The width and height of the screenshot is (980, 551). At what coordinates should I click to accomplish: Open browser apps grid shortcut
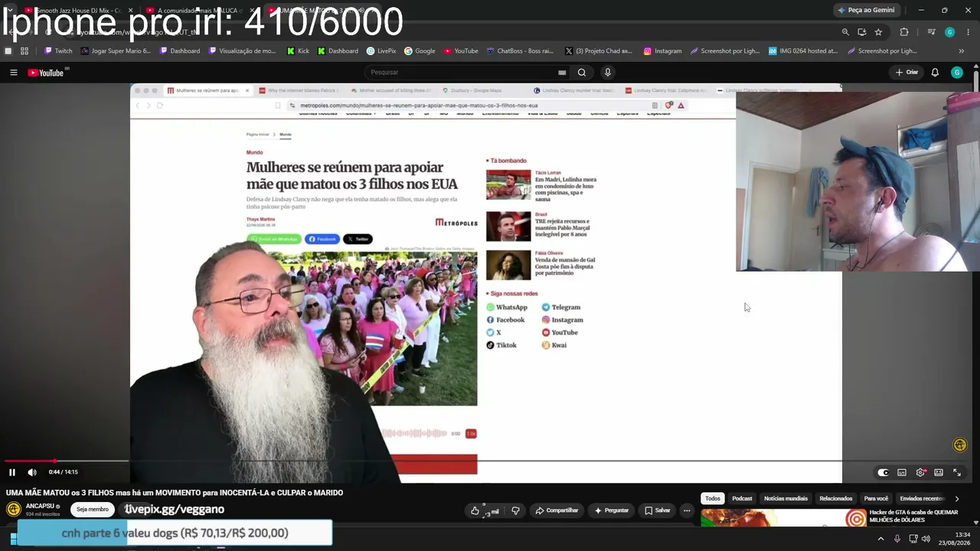(24, 51)
